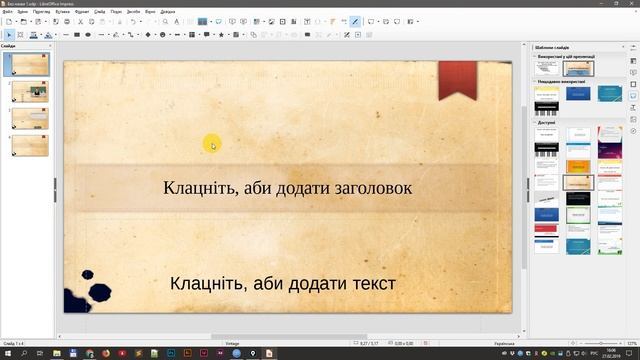Click 'Клацніть, аби додати заголовок' title placeholder
The height and width of the screenshot is (360, 640).
(287, 188)
